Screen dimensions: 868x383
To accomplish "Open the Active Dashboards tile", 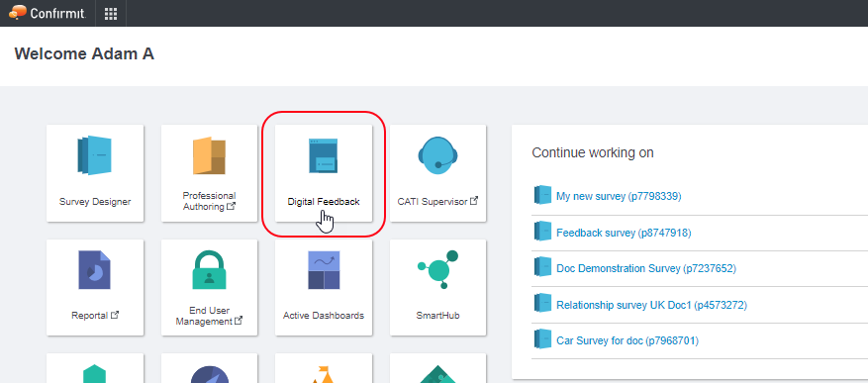I will click(324, 287).
